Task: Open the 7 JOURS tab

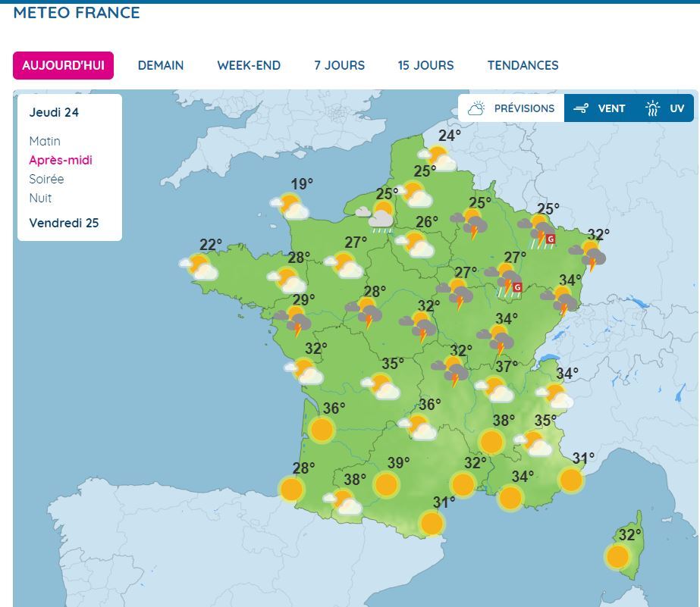Action: [339, 66]
